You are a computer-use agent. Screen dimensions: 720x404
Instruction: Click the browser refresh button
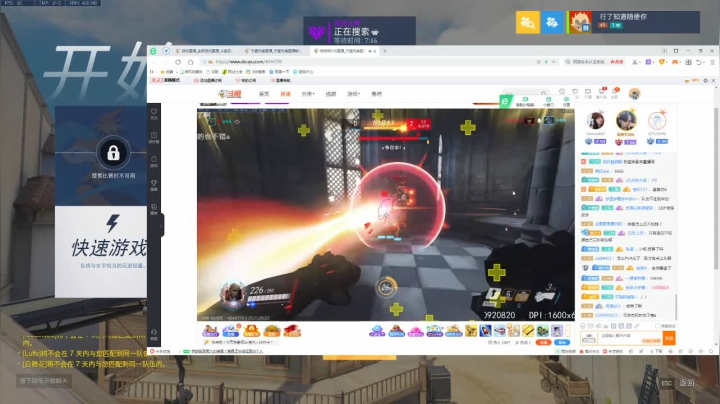point(178,62)
